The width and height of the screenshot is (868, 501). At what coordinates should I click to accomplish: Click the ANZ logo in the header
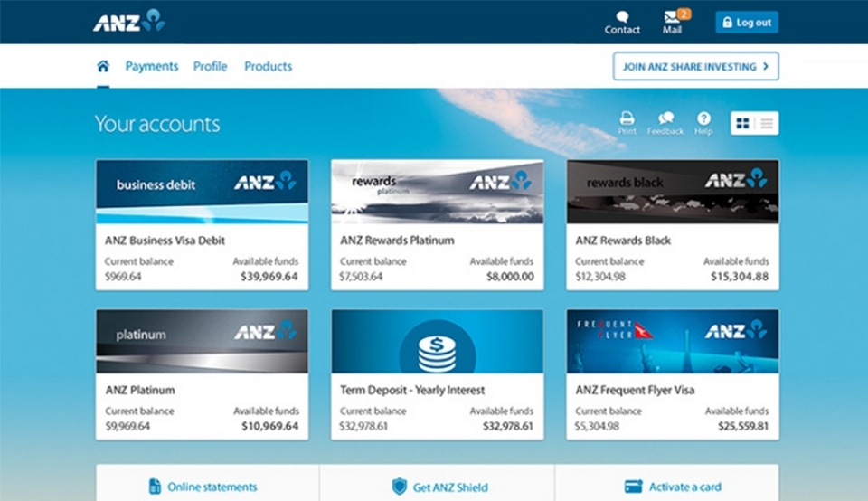coord(129,22)
